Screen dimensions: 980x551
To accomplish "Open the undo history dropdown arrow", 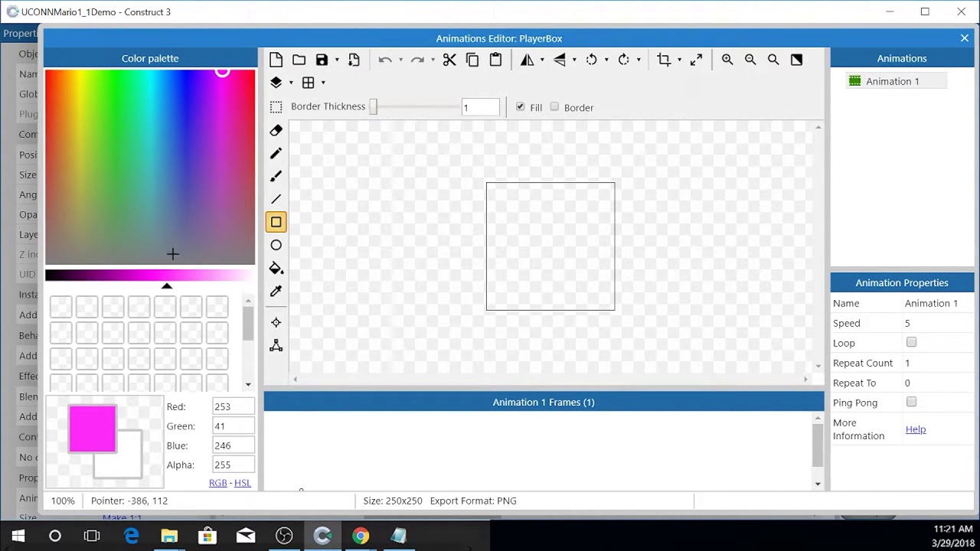I will 400,60.
